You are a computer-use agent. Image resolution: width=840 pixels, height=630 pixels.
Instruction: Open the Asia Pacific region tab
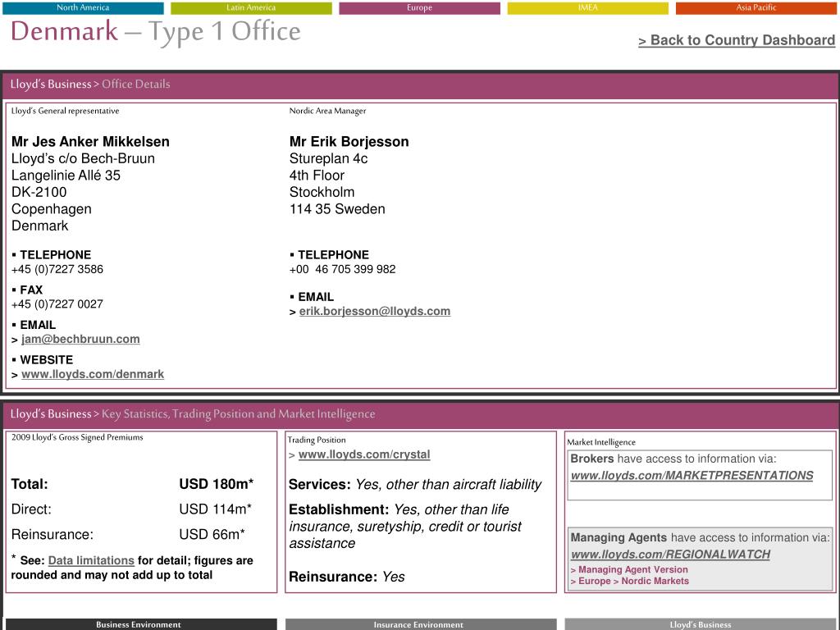tap(756, 8)
